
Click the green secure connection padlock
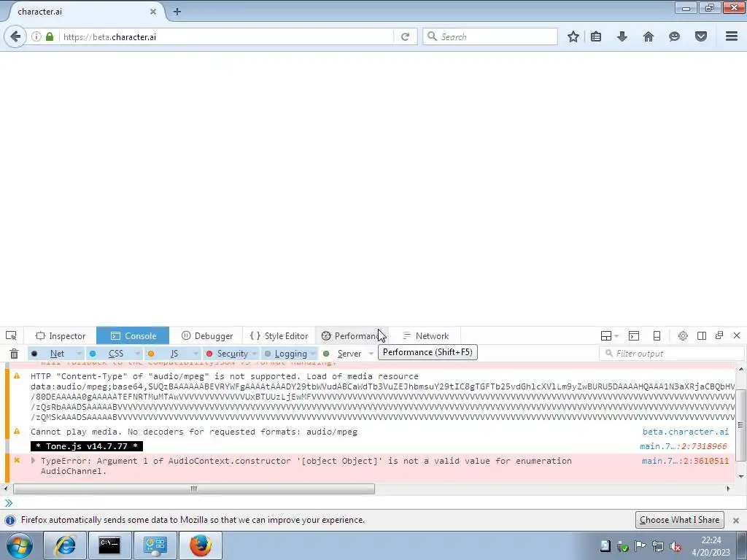[50, 36]
